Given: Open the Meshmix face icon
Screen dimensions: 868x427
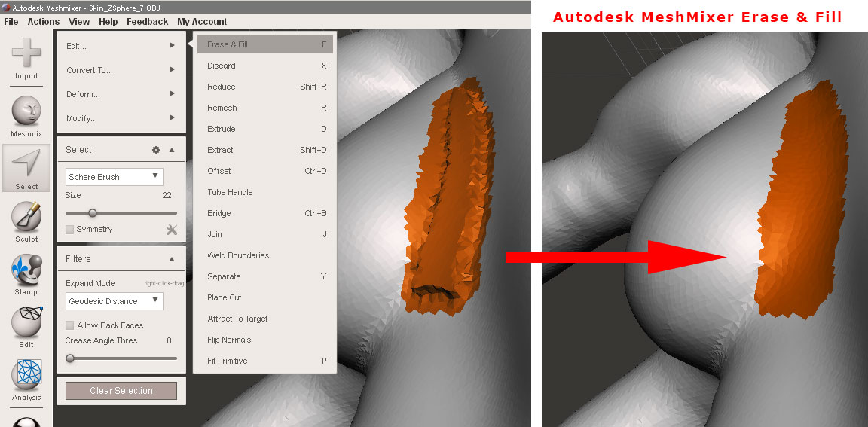Looking at the screenshot, I should [x=26, y=111].
